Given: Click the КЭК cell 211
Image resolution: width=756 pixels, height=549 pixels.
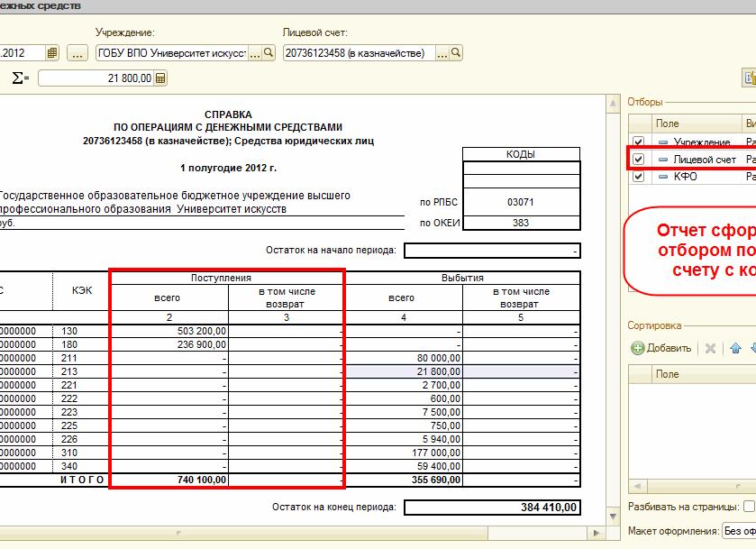Looking at the screenshot, I should point(81,358).
